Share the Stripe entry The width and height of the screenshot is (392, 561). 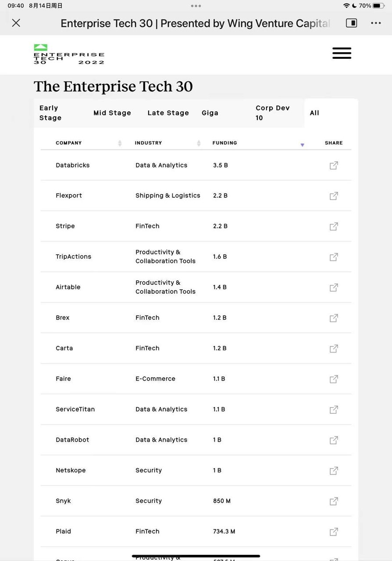point(334,226)
